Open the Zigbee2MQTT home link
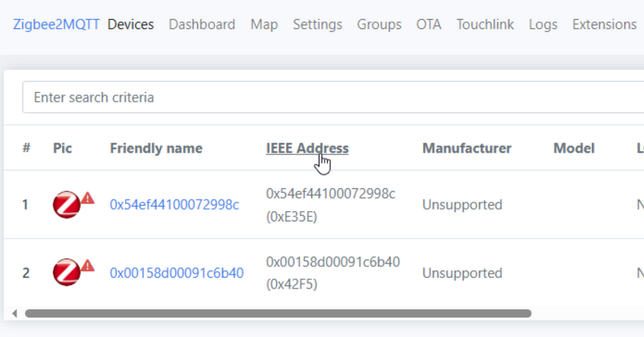The image size is (644, 337). (x=56, y=24)
